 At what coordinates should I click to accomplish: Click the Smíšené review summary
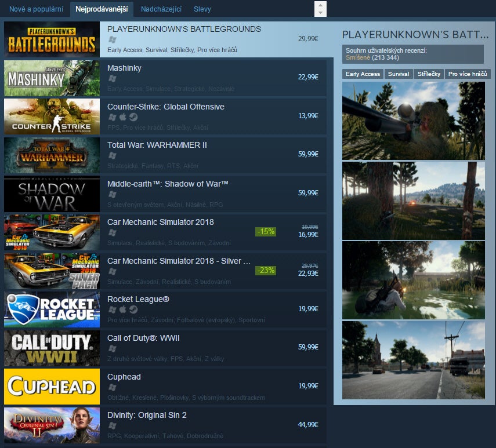[x=358, y=58]
